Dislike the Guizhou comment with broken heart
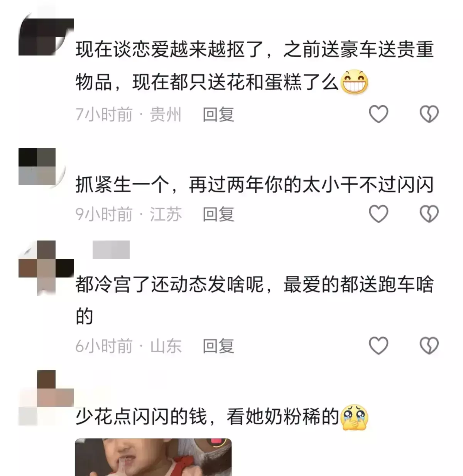 pos(429,114)
